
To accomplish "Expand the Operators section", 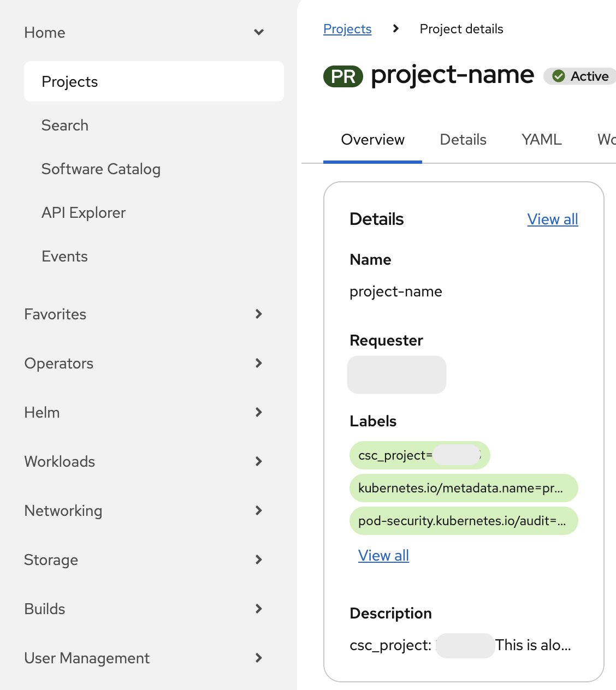I will click(258, 363).
